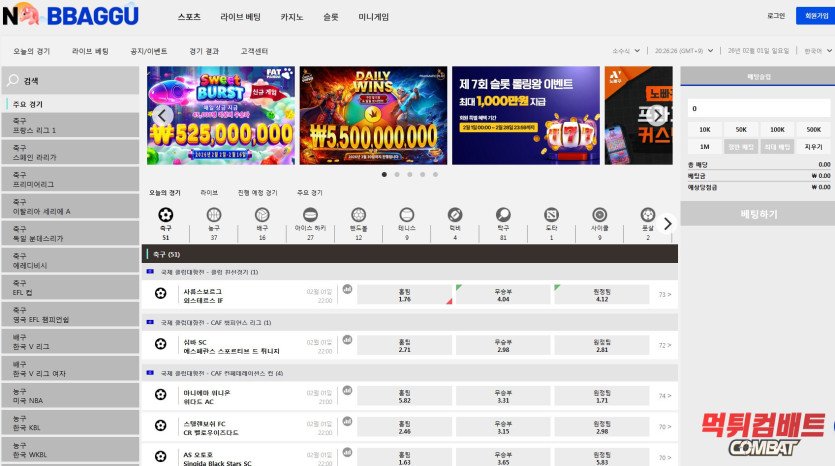Viewport: 835px width, 466px height.
Task: Show next promotional banner with right arrow
Action: pyautogui.click(x=658, y=115)
